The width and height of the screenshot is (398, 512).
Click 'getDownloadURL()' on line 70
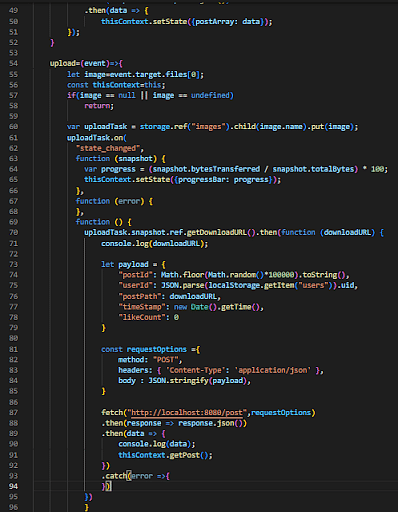[x=221, y=232]
